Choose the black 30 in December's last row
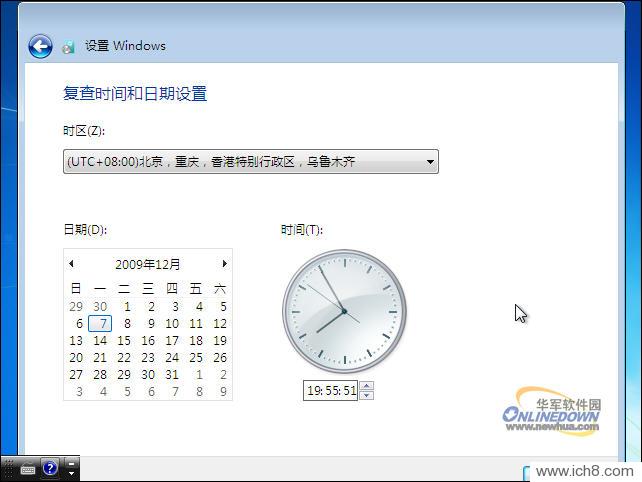Image resolution: width=642 pixels, height=482 pixels. pyautogui.click(x=148, y=375)
